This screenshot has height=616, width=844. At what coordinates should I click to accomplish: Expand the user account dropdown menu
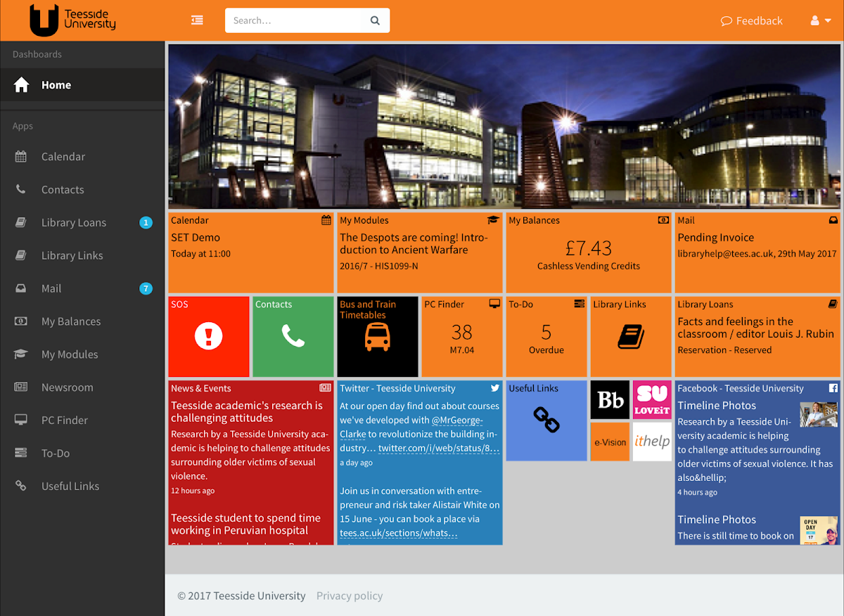tap(819, 20)
